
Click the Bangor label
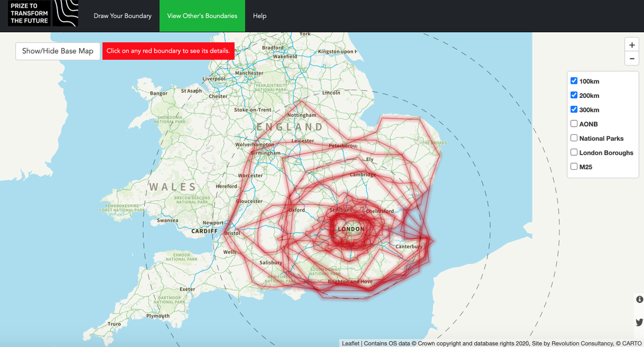(x=159, y=93)
